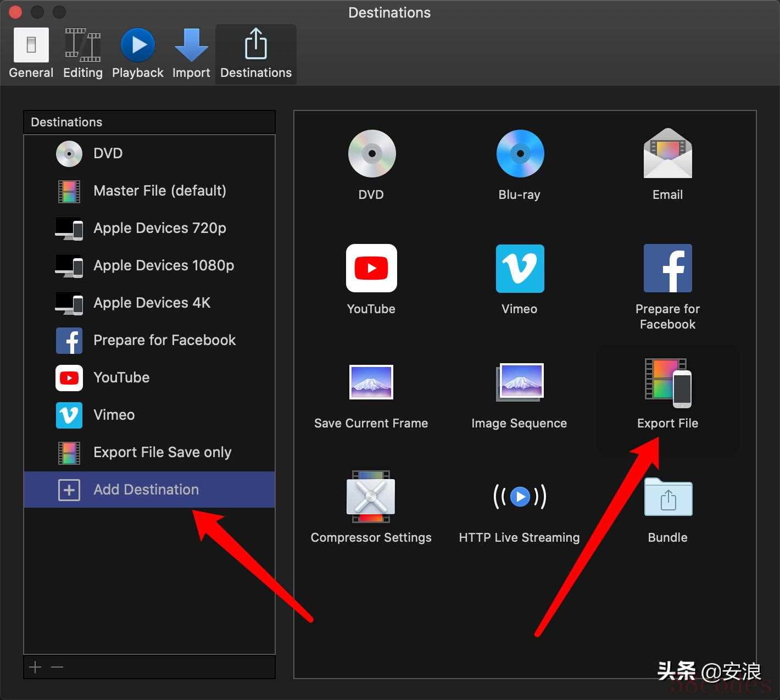The height and width of the screenshot is (700, 780).
Task: Select Prepare for Facebook in the Destinations list
Action: (x=149, y=340)
